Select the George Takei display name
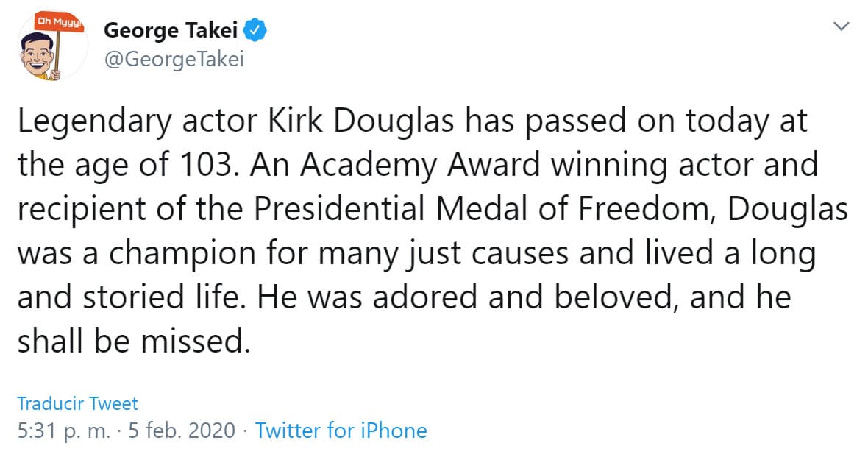Screen dimensions: 868x460 [171, 30]
